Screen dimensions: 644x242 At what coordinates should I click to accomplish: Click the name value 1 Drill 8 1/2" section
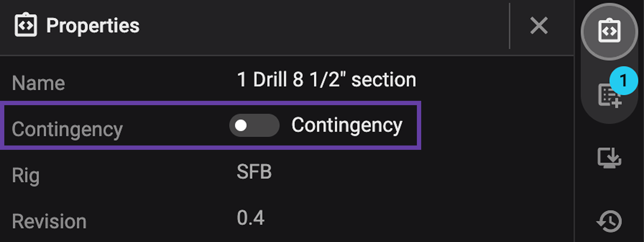click(x=326, y=79)
